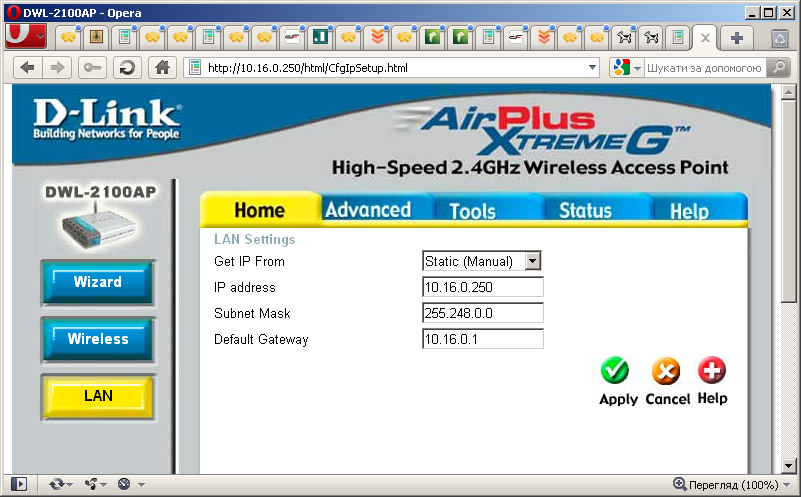
Task: Click the Opera Link sync icon in the status bar
Action: [56, 484]
